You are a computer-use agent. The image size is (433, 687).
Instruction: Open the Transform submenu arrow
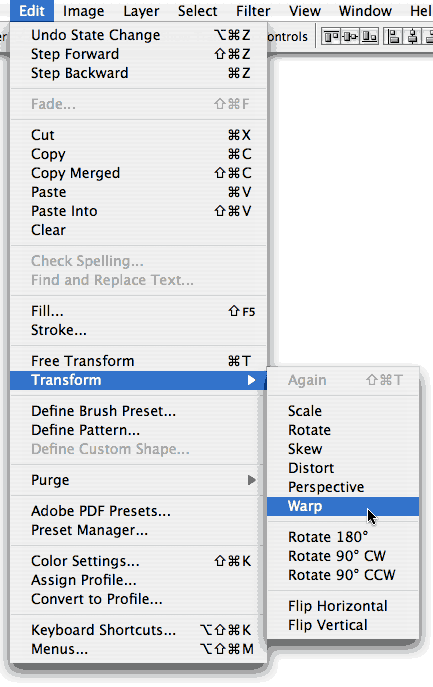252,380
